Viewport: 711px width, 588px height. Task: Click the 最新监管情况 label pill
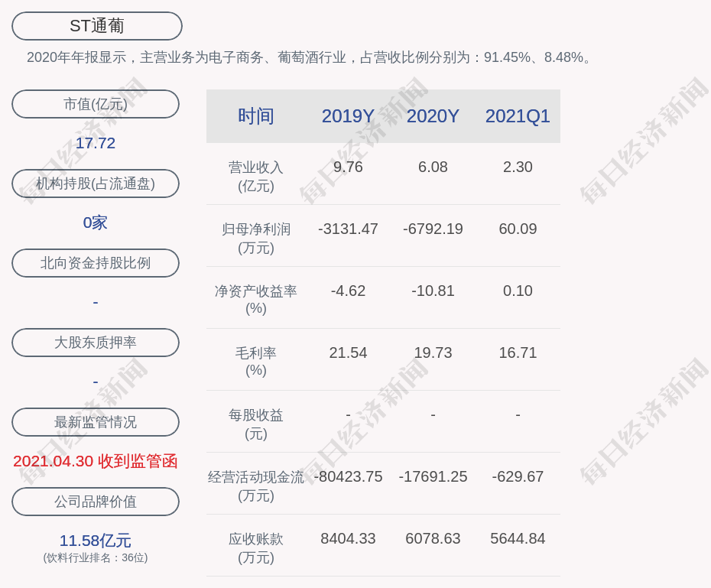96,422
